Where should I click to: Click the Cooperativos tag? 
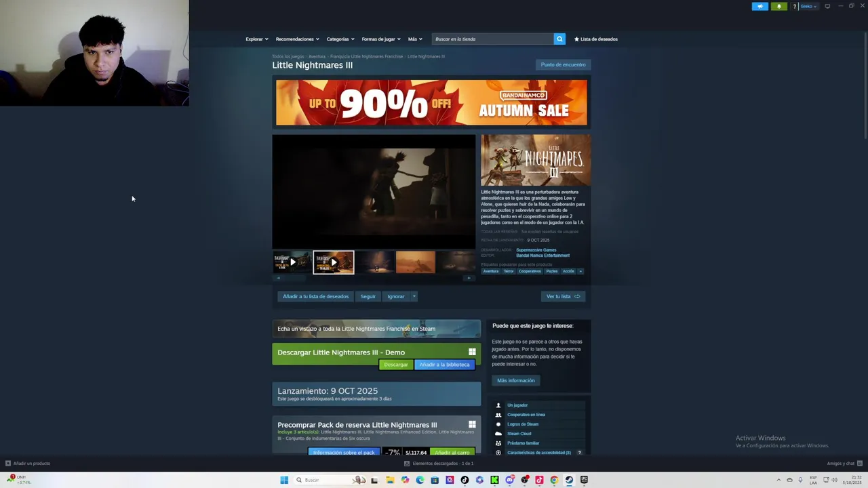530,271
